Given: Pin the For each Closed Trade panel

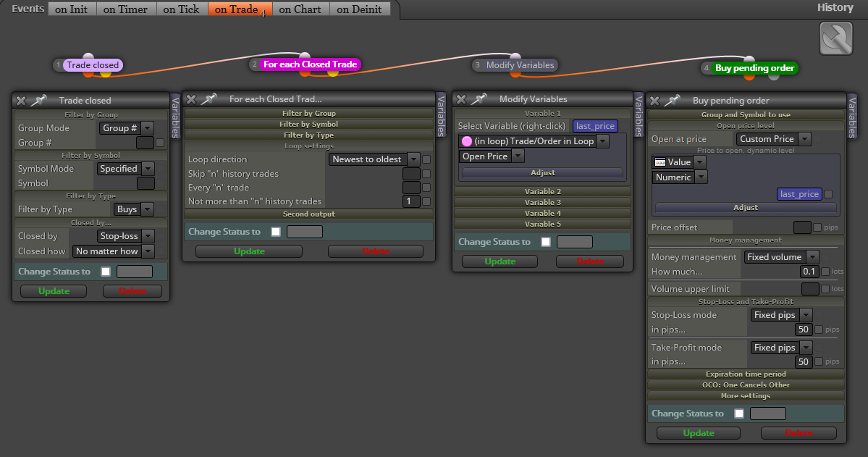Looking at the screenshot, I should 208,99.
